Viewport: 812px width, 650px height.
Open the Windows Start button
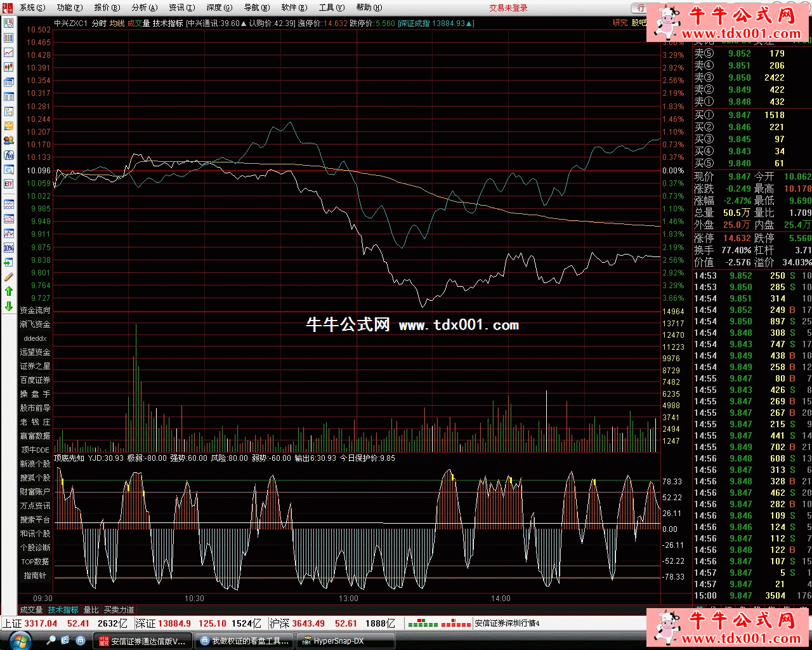pos(20,640)
